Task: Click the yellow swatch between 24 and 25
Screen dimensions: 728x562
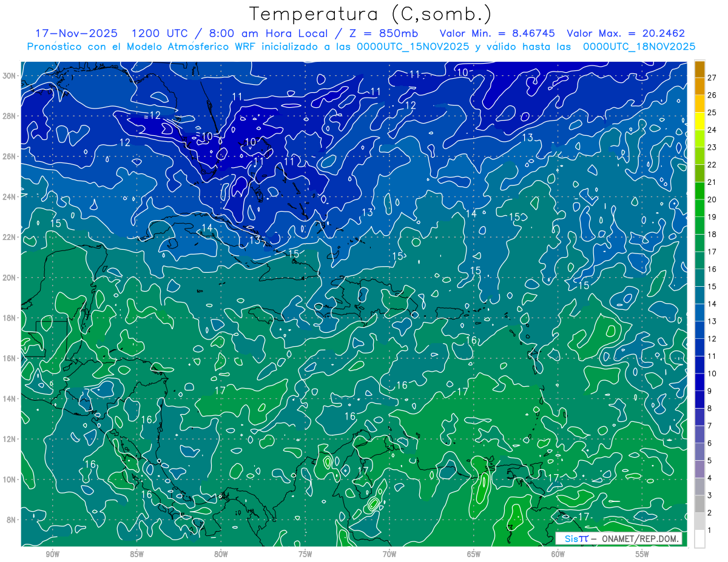Action: point(699,121)
